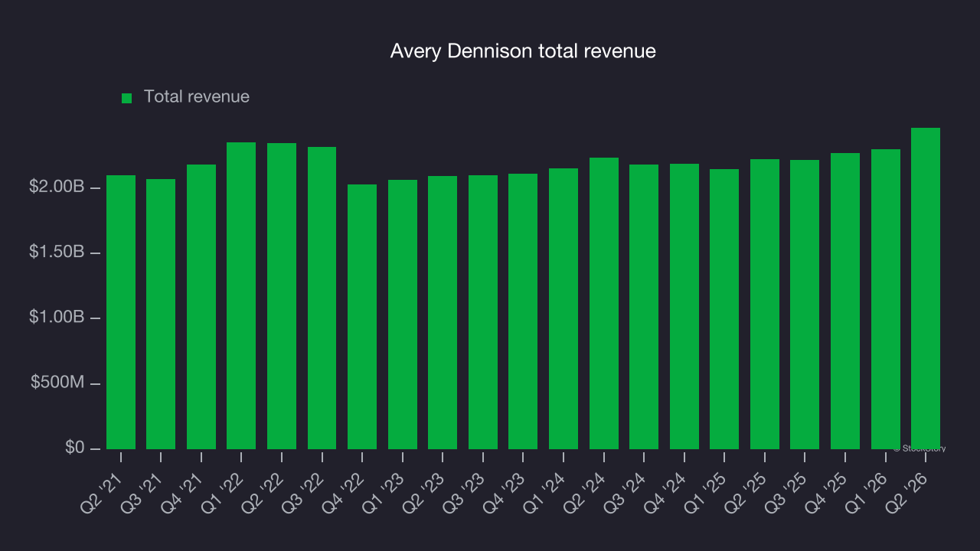980x551 pixels.
Task: Select the Q4 '24 revenue bar
Action: coord(684,306)
